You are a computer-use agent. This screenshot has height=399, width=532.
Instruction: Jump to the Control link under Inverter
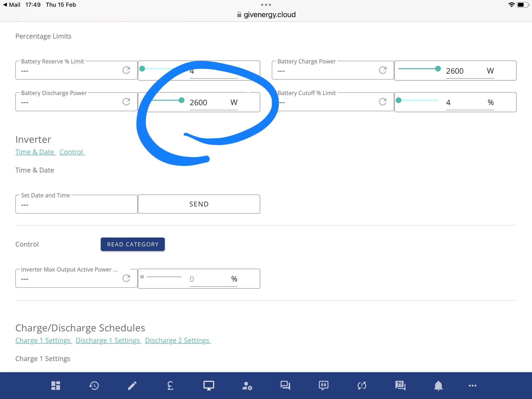click(x=72, y=152)
